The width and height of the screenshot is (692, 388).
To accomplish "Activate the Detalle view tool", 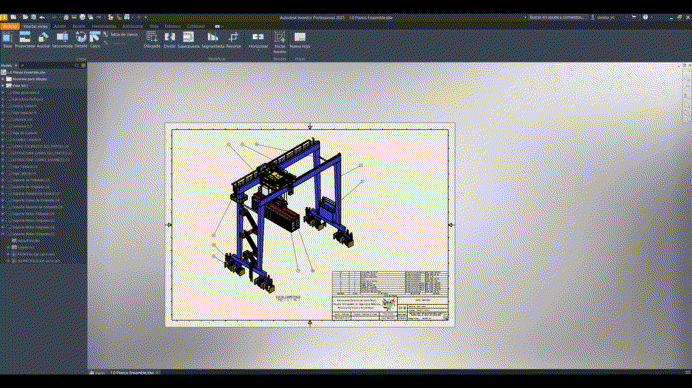I will pos(81,39).
